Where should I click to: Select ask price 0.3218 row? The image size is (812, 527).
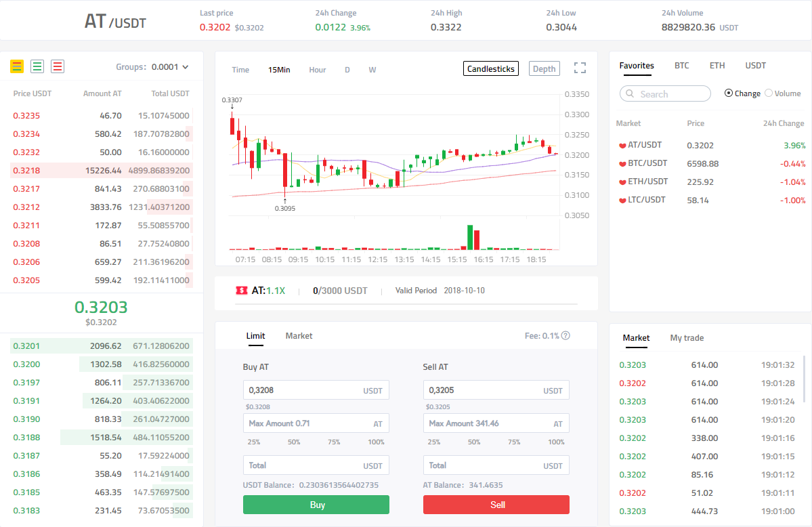point(102,171)
